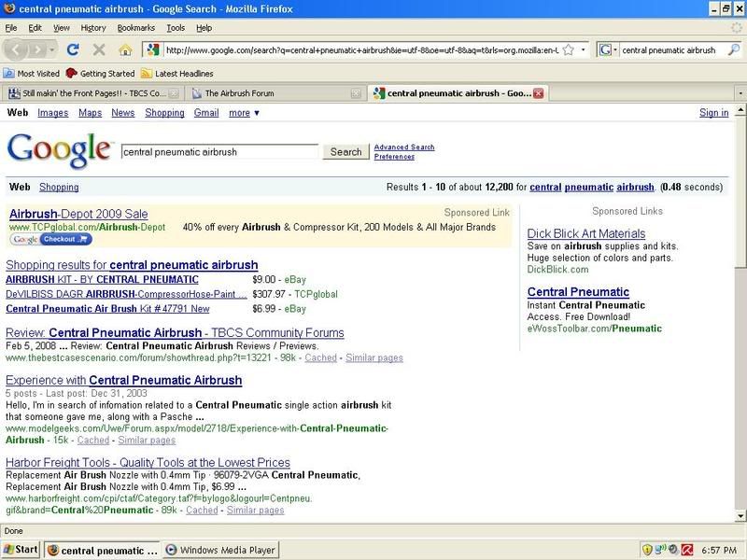Click the Forward navigation arrow

[36, 49]
